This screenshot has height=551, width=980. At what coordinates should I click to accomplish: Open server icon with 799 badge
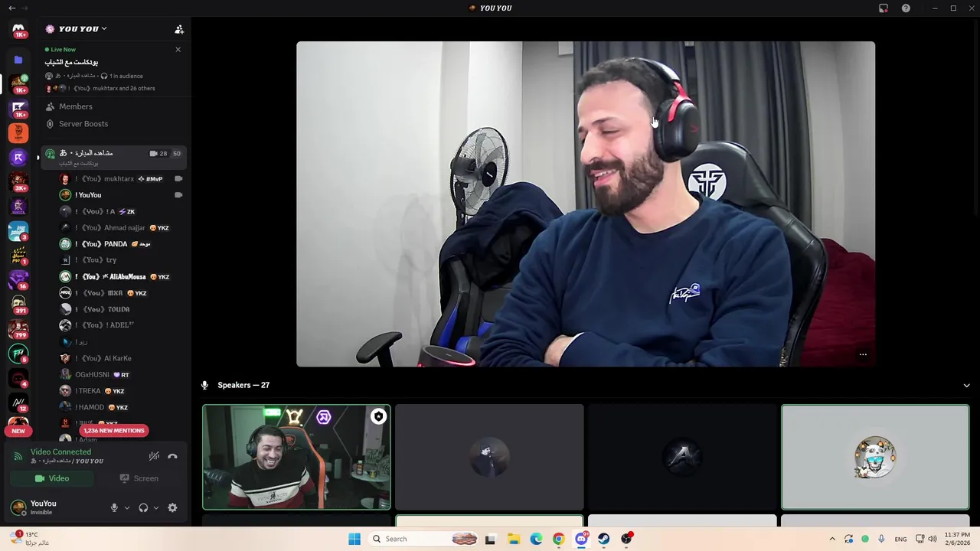pos(18,329)
